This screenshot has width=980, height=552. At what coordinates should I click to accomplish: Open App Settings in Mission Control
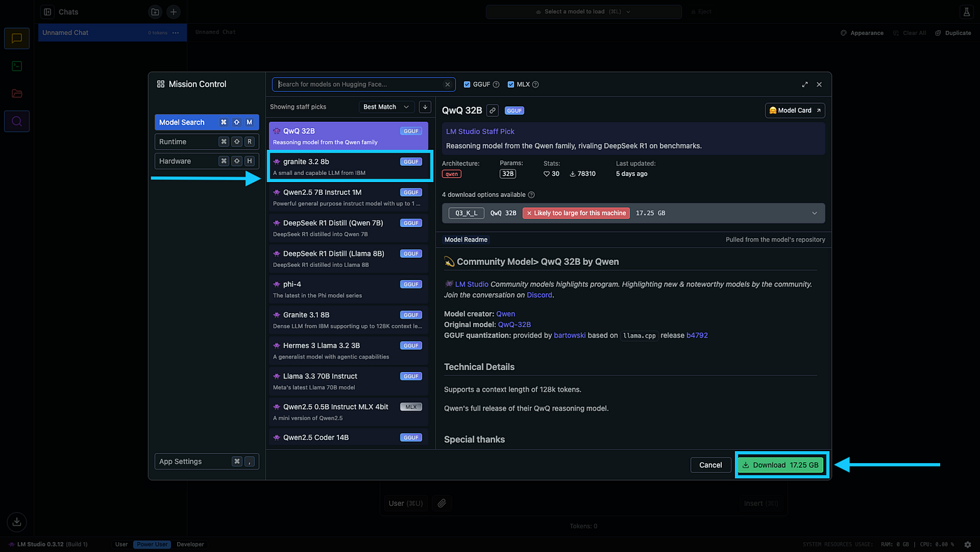click(206, 462)
